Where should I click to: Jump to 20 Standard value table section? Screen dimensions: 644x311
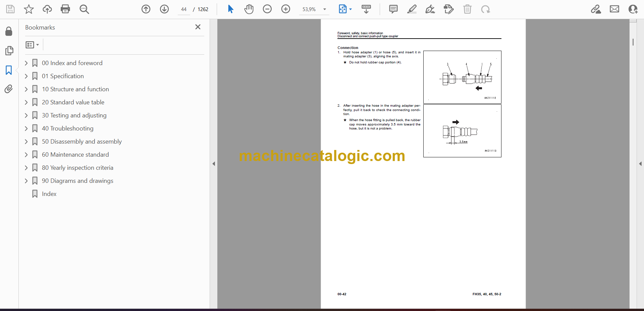point(73,102)
